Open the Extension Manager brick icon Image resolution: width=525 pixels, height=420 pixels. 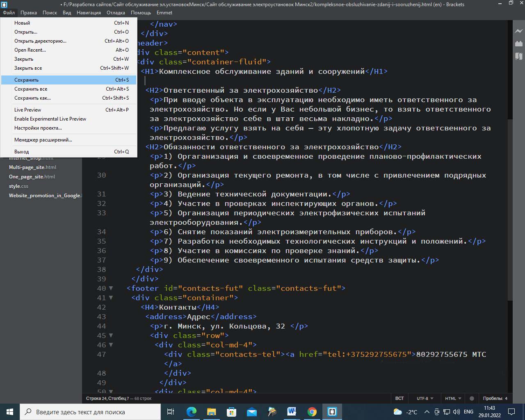(x=518, y=43)
